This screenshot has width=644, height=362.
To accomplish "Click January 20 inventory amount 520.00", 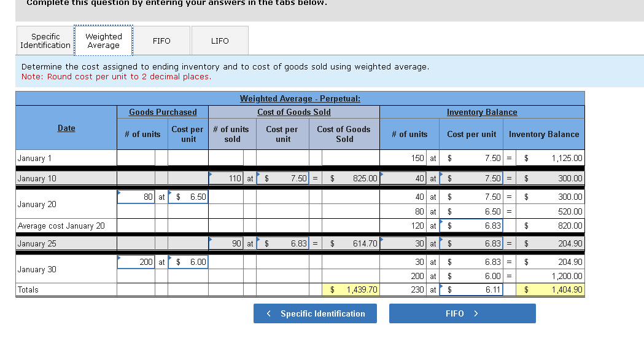I will pos(550,211).
